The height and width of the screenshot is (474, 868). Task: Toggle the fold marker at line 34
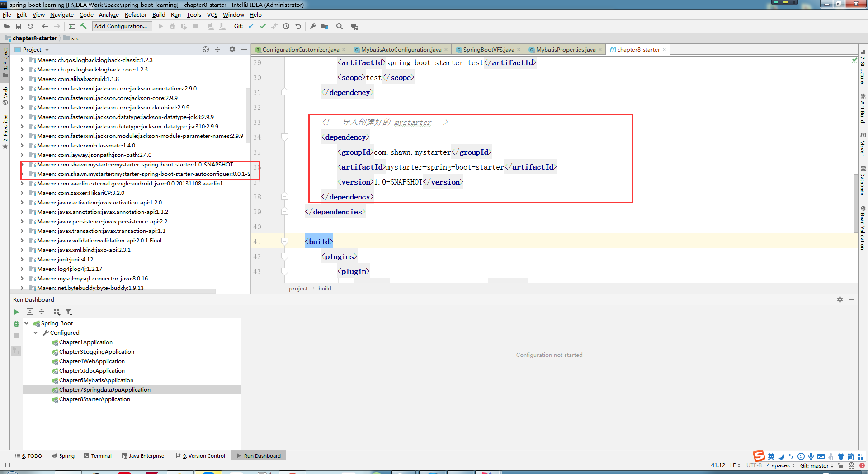pos(284,137)
